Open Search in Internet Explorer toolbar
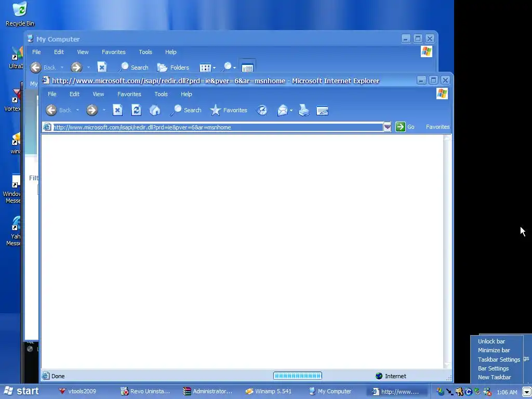The width and height of the screenshot is (532, 399). pyautogui.click(x=186, y=110)
